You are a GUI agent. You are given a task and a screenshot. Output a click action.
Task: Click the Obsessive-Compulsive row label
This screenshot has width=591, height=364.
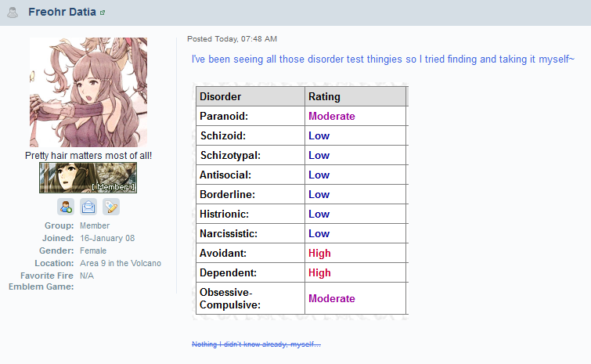click(x=230, y=298)
